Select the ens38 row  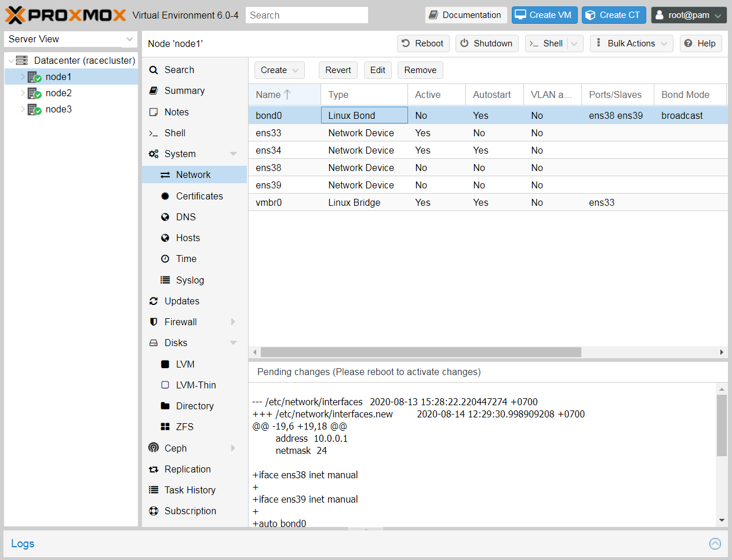pyautogui.click(x=488, y=168)
